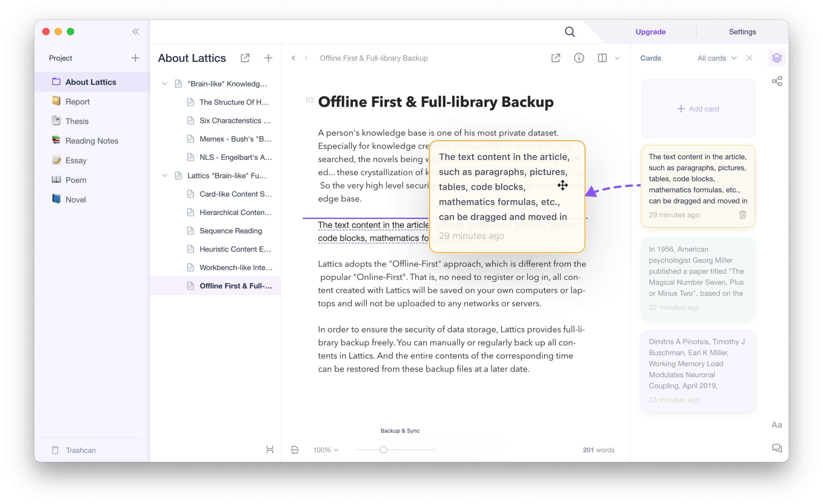Open the Settings tab
The height and width of the screenshot is (504, 823).
coord(742,32)
